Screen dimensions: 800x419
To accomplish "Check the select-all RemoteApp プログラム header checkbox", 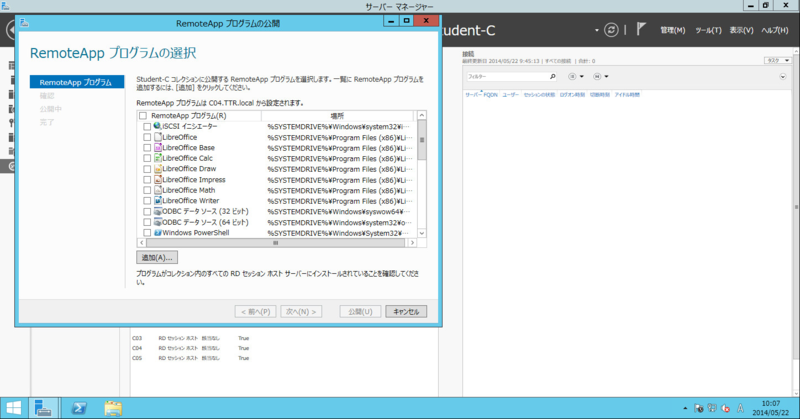I will coord(143,116).
